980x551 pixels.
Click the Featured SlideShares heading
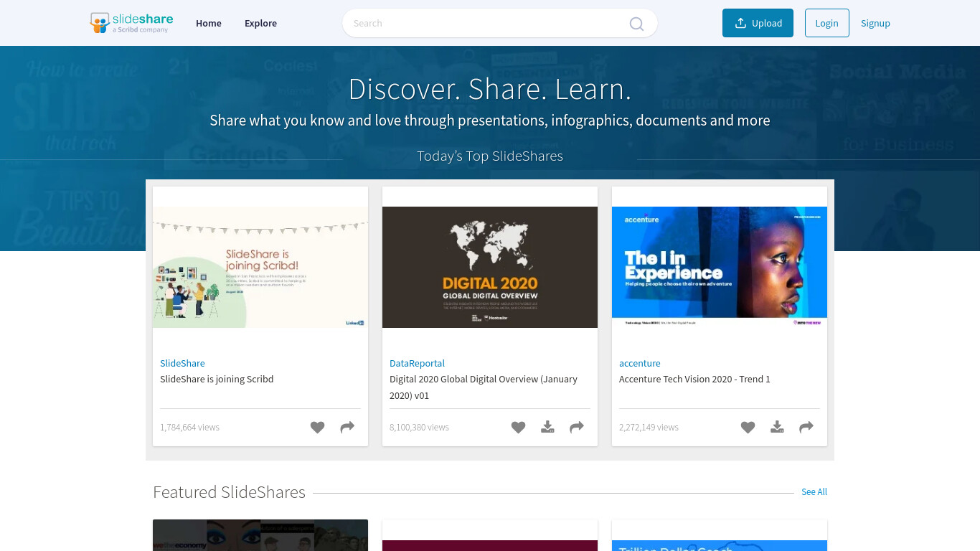[229, 492]
